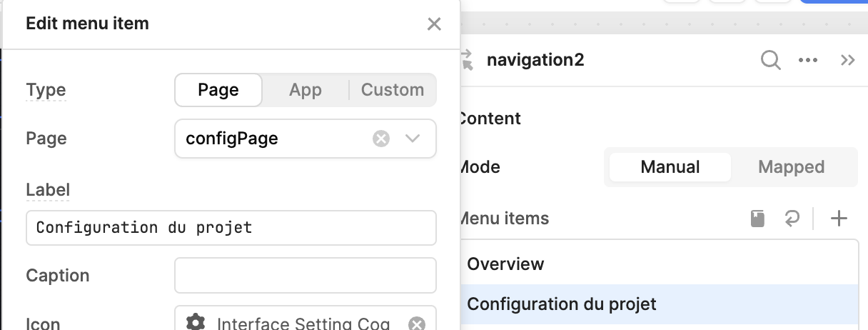This screenshot has height=330, width=868.
Task: Click the book icon in Menu items header
Action: pos(758,219)
